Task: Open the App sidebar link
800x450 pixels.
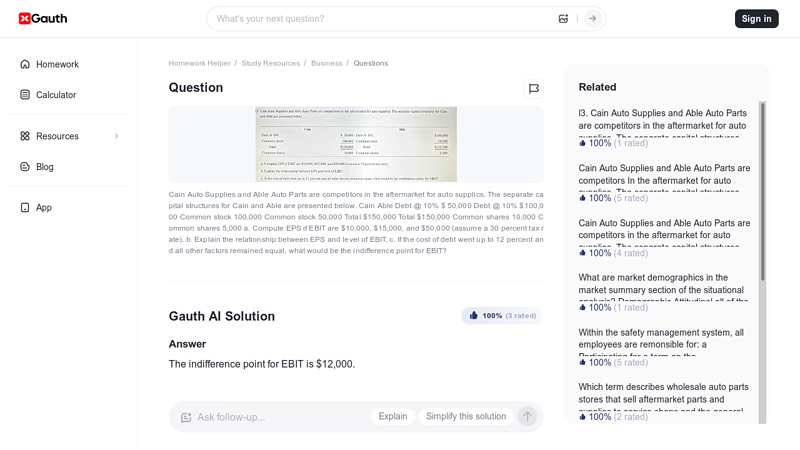Action: [44, 207]
